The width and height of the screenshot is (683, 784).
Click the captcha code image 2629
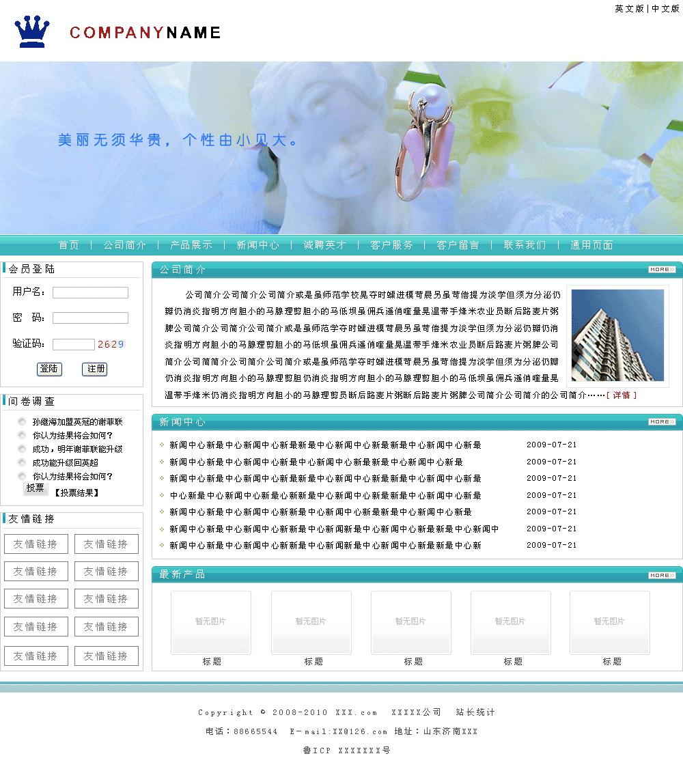[x=111, y=344]
